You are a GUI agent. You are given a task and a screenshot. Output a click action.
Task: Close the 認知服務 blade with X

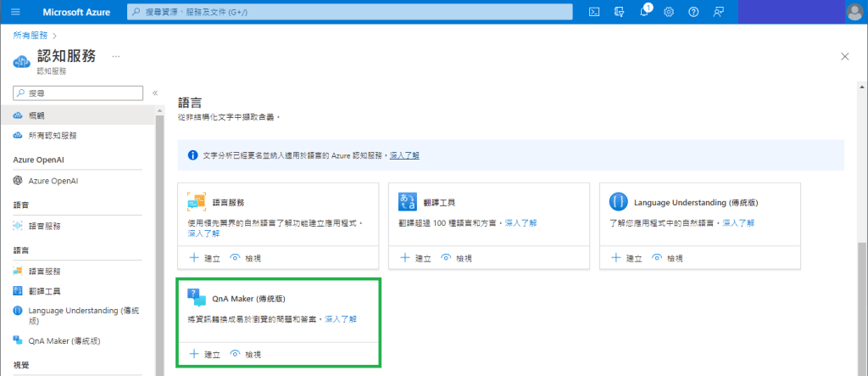844,56
